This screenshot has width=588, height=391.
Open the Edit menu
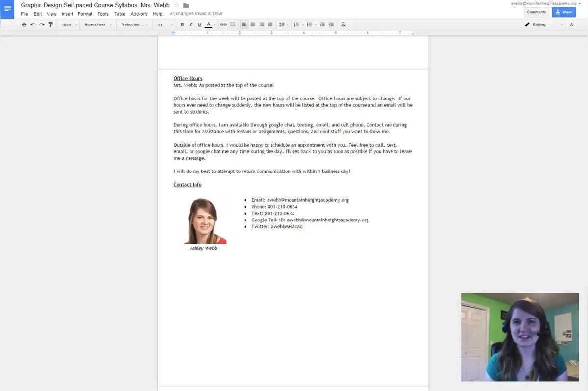coord(38,14)
